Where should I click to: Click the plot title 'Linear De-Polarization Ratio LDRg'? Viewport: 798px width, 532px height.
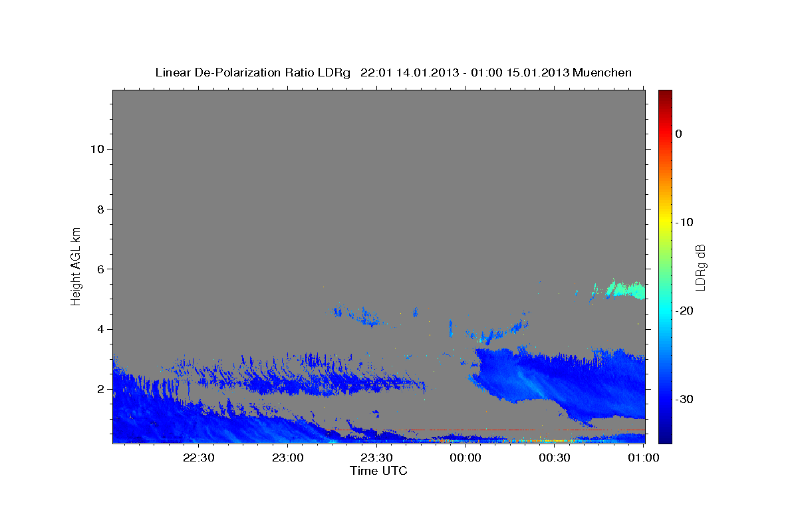252,72
